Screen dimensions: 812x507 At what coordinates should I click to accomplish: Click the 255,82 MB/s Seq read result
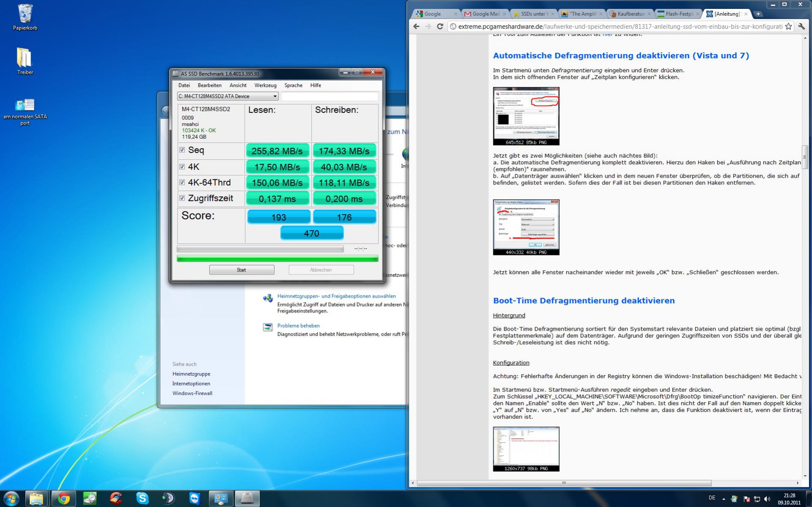[x=277, y=151]
